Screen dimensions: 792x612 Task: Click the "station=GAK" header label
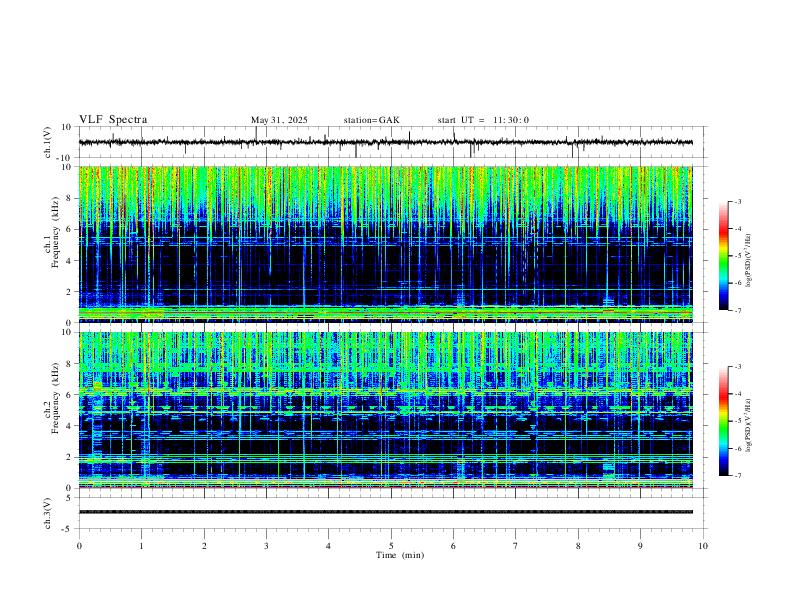point(371,120)
